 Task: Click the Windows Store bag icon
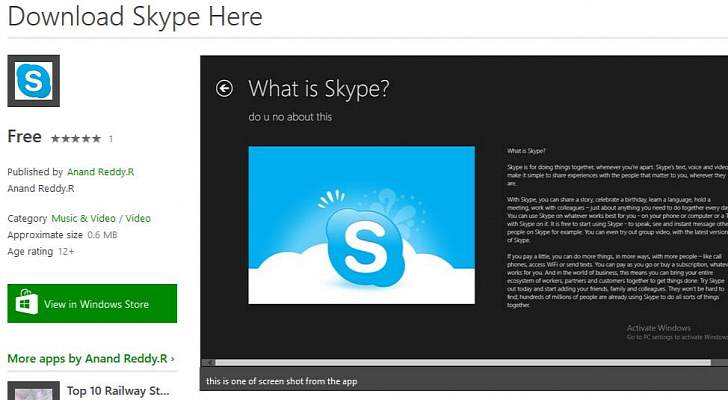[26, 304]
